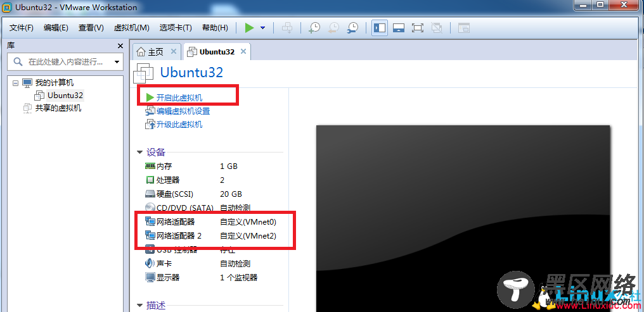644x312 pixels.
Task: Collapse the 我的计算机 tree node
Action: click(16, 83)
